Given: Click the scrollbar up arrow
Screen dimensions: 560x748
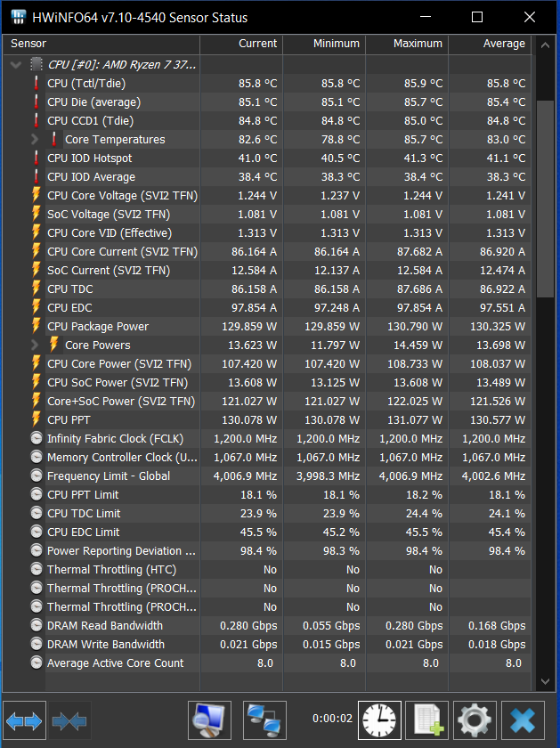Looking at the screenshot, I should click(545, 45).
